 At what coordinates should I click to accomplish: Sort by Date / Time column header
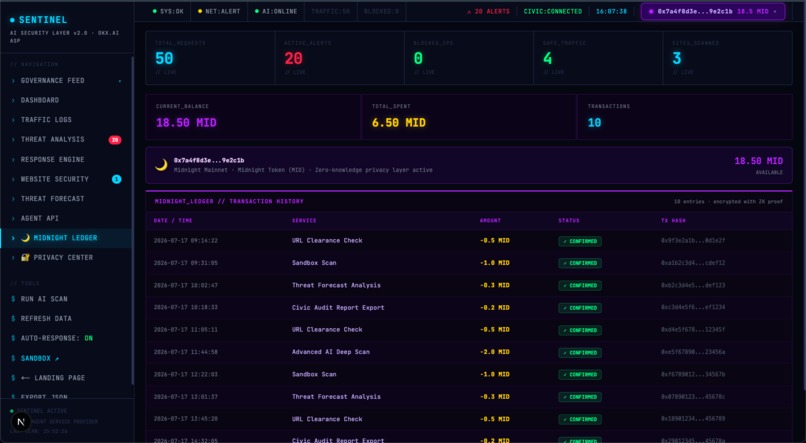tap(171, 220)
